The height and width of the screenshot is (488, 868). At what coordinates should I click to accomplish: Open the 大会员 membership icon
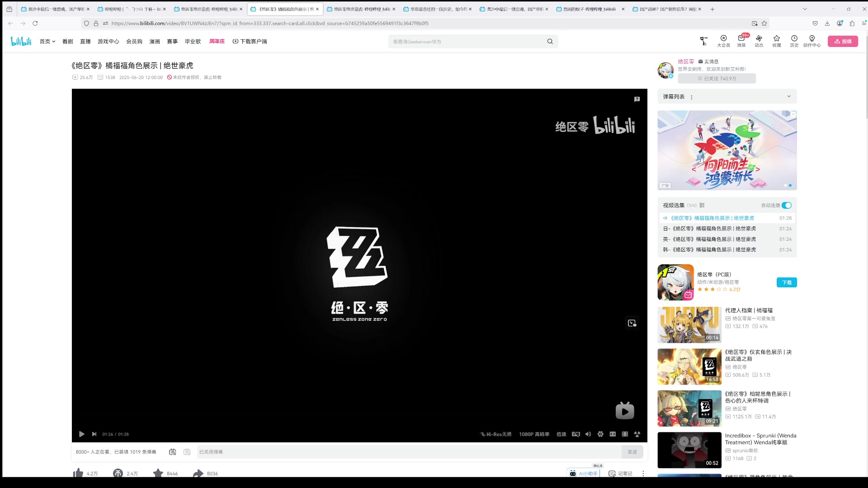[x=723, y=41]
